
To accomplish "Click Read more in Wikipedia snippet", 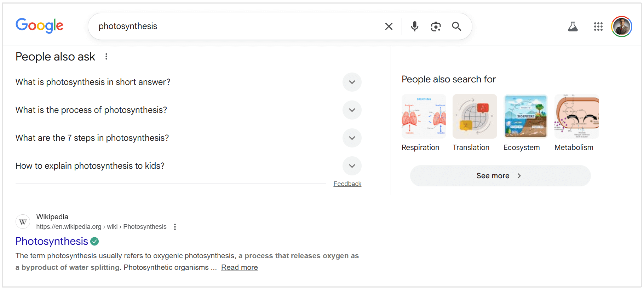I will click(x=239, y=267).
